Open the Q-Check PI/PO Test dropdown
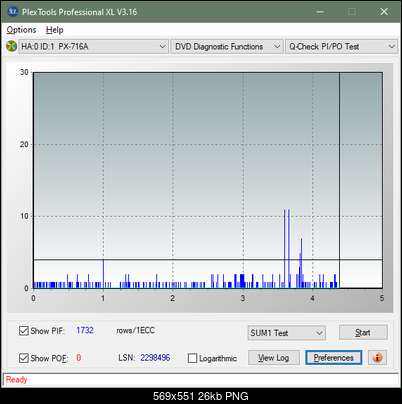Viewport: 402px width, 404px height. (x=341, y=47)
